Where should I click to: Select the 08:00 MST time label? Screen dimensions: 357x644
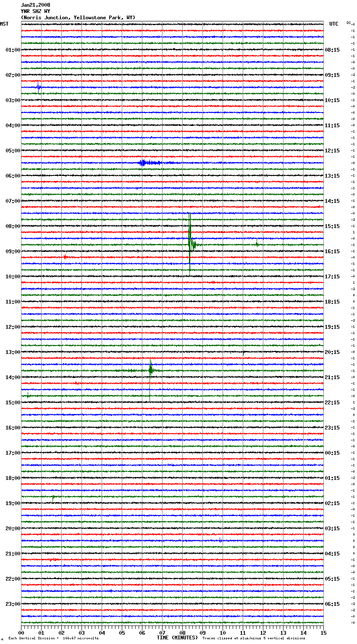(x=13, y=226)
